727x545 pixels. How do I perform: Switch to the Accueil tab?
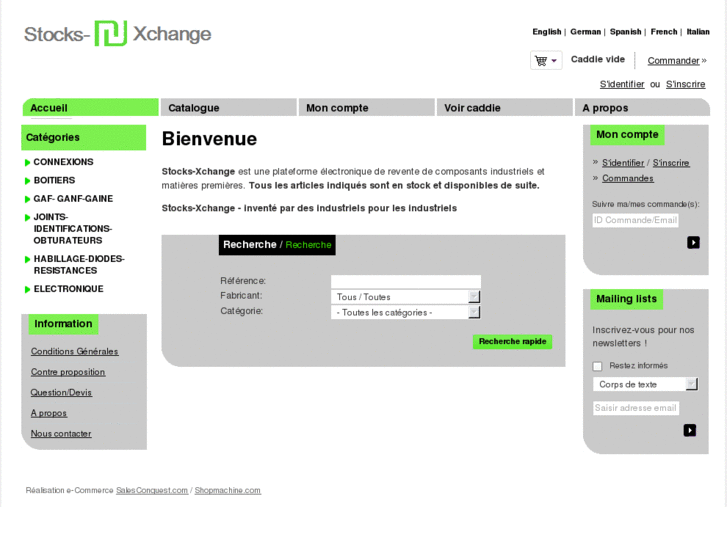click(90, 108)
